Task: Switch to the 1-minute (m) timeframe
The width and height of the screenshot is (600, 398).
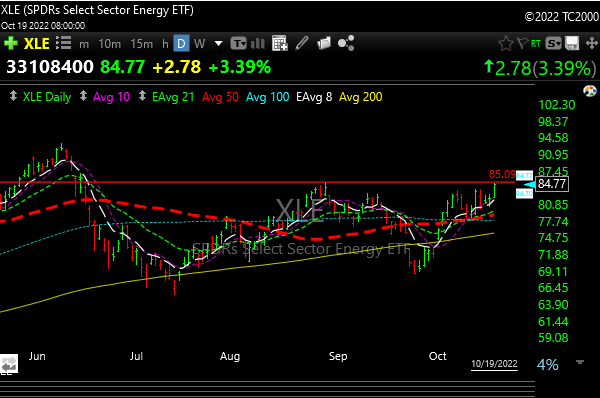Action: coord(84,44)
